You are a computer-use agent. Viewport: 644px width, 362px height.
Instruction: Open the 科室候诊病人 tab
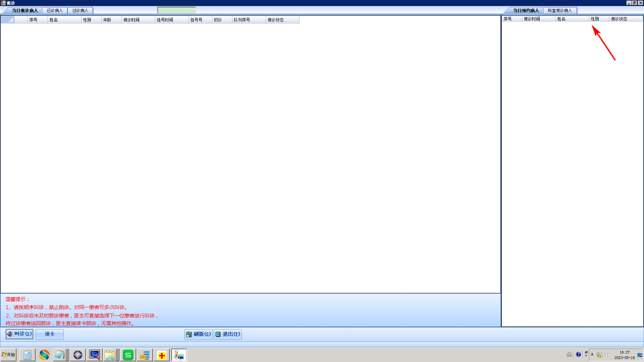(560, 11)
